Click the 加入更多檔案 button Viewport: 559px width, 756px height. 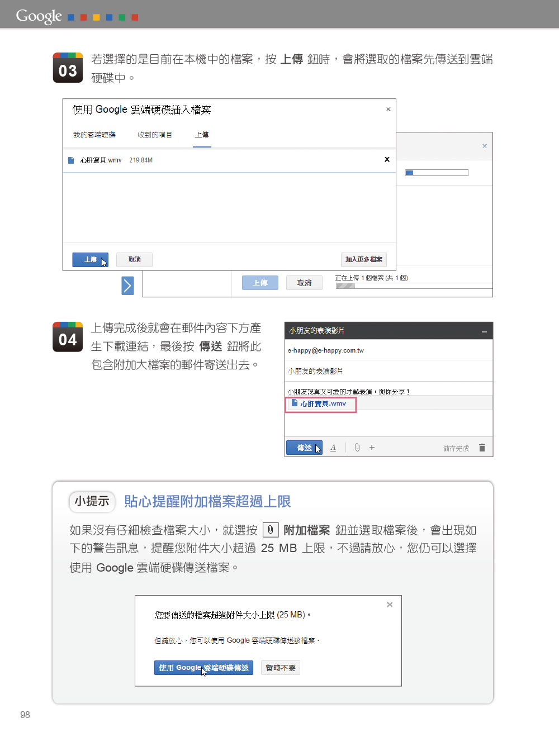pos(363,259)
